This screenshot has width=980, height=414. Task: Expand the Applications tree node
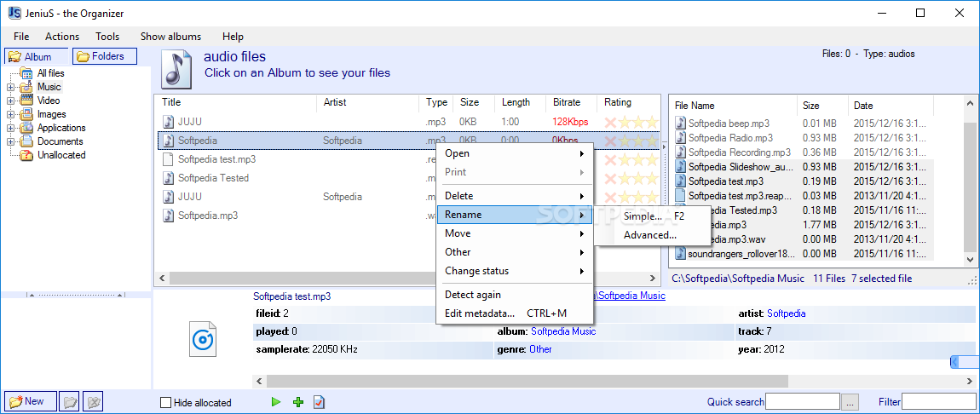pyautogui.click(x=10, y=128)
